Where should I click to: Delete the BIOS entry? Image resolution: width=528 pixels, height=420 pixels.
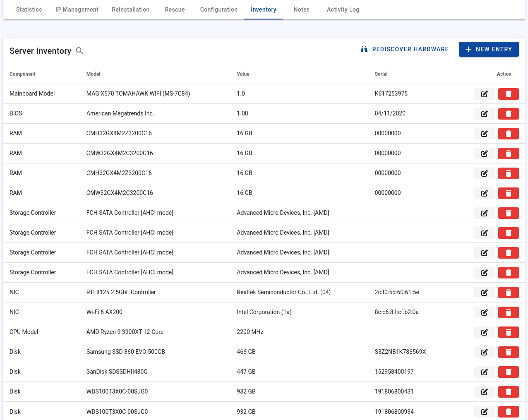(x=509, y=114)
